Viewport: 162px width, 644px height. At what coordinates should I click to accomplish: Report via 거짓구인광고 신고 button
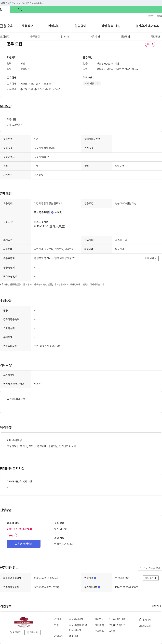[x=150, y=568]
